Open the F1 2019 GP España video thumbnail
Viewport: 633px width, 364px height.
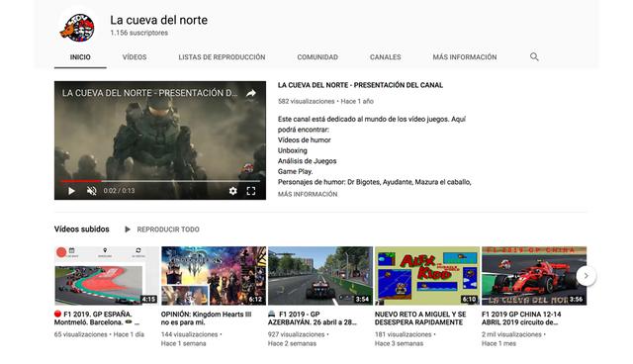pos(107,276)
